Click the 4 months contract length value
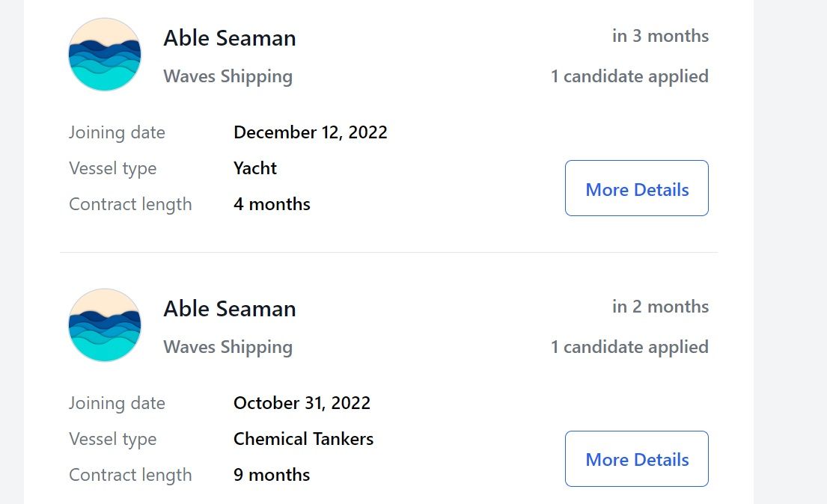This screenshot has height=504, width=827. [272, 204]
